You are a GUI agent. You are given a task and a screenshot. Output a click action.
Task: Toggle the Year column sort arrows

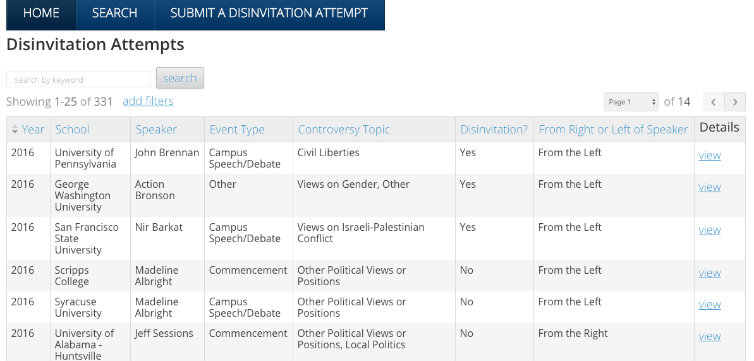14,129
